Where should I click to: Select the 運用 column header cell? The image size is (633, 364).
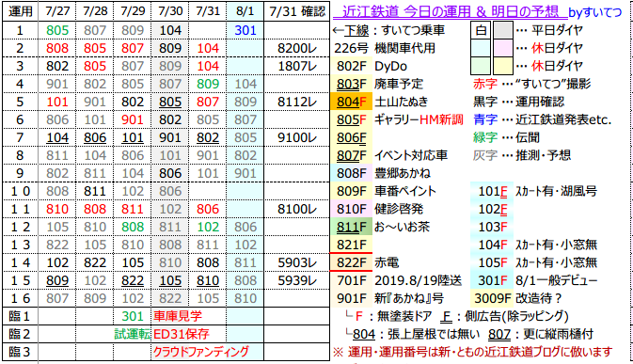coord(20,11)
